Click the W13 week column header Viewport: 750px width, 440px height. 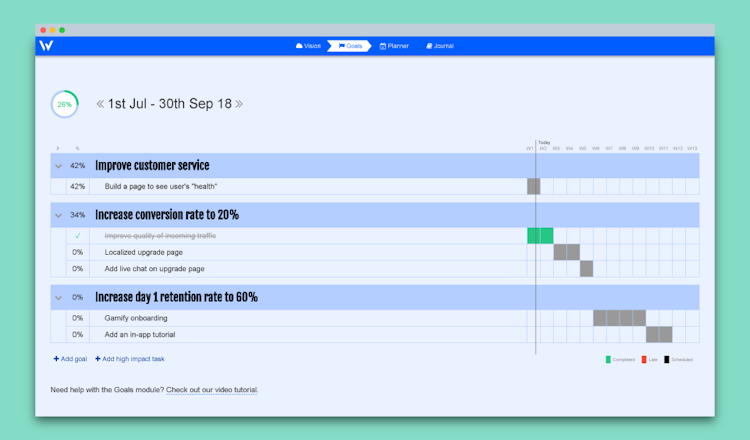(x=692, y=148)
